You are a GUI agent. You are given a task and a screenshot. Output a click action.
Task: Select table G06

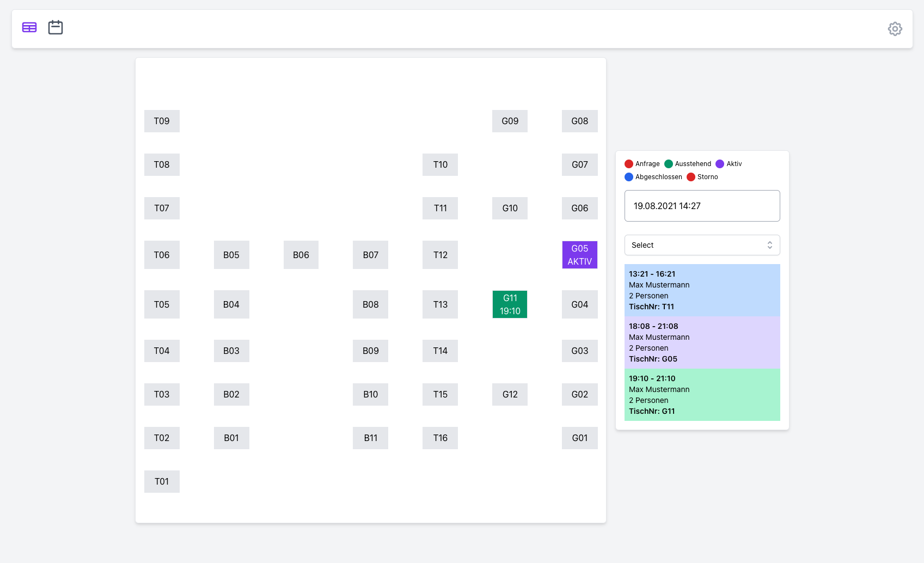(580, 208)
